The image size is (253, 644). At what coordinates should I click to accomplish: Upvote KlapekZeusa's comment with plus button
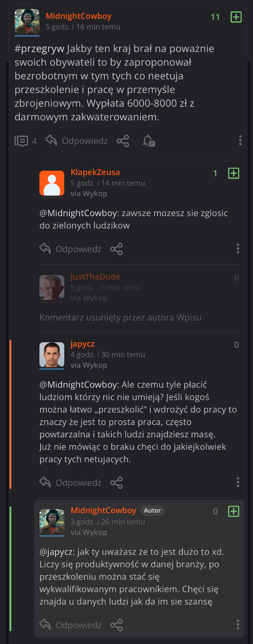coord(233,173)
